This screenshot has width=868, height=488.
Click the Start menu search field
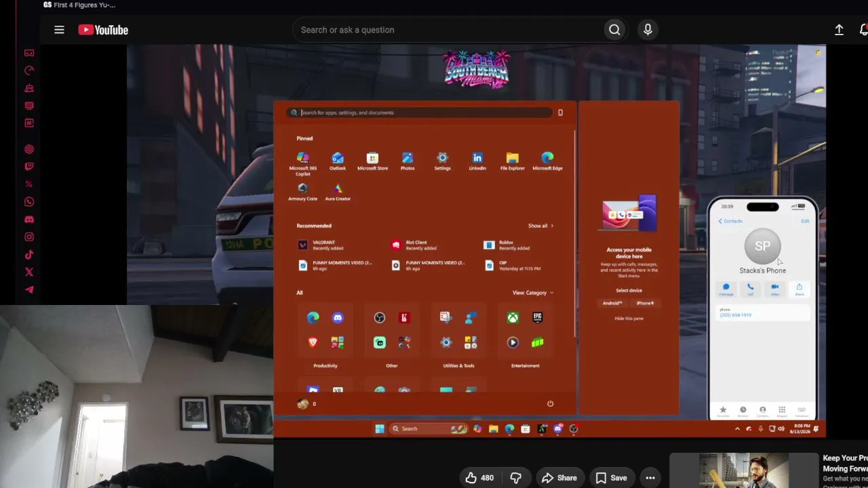[x=420, y=113]
